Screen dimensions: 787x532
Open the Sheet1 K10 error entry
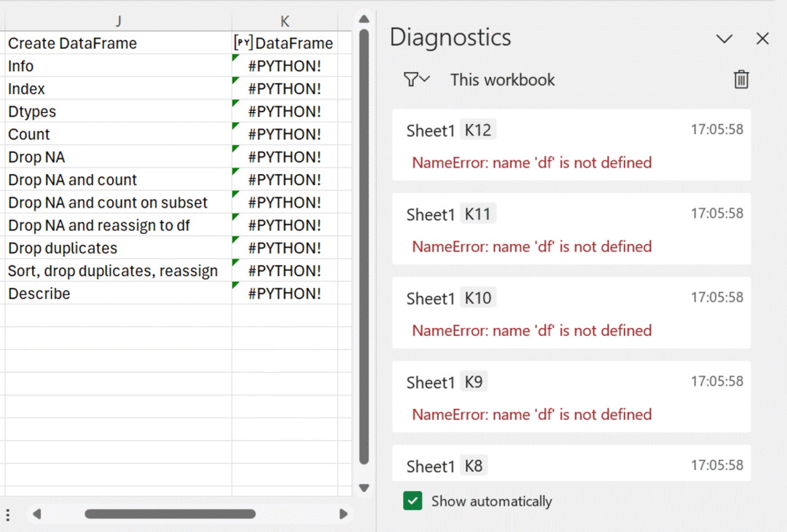pyautogui.click(x=571, y=313)
